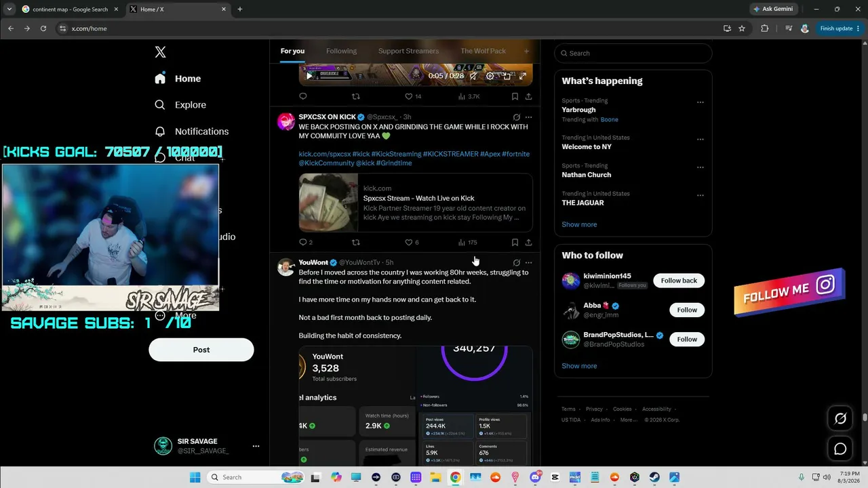
Task: Open options for Welcome to NY trend
Action: pos(701,140)
